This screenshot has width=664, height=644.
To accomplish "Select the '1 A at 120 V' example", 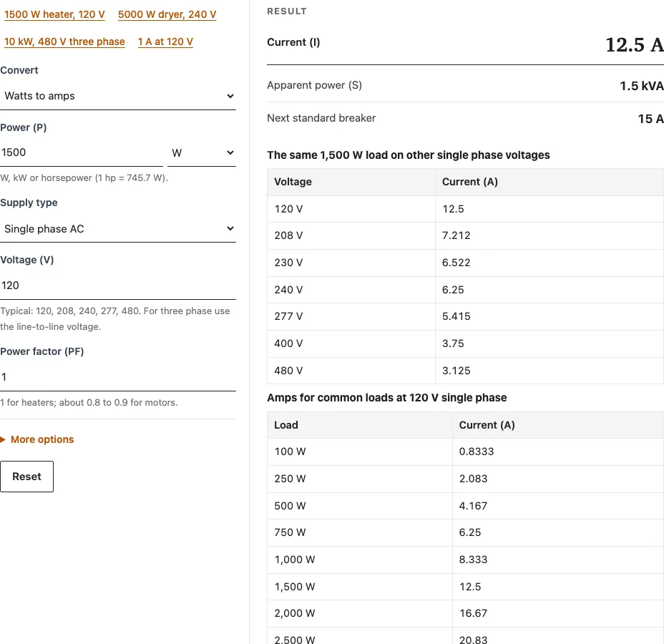I will point(165,42).
